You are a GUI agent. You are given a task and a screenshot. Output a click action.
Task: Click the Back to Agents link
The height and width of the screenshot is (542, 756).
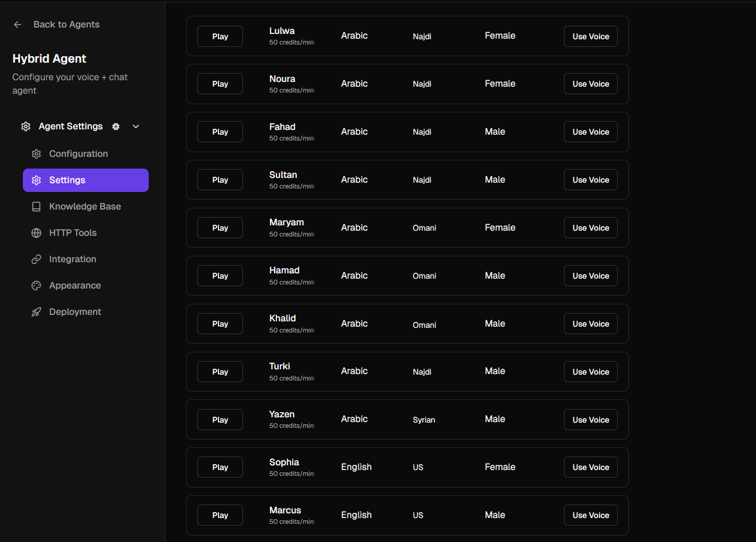tap(66, 24)
